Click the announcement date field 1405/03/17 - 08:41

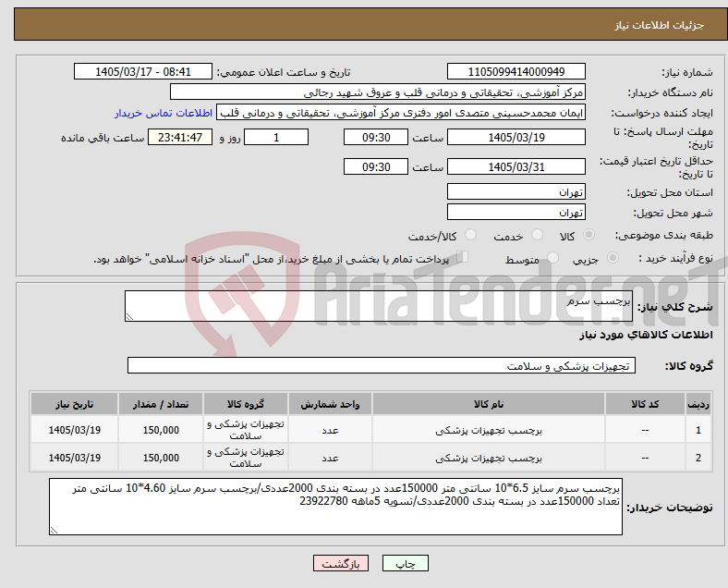pyautogui.click(x=143, y=71)
